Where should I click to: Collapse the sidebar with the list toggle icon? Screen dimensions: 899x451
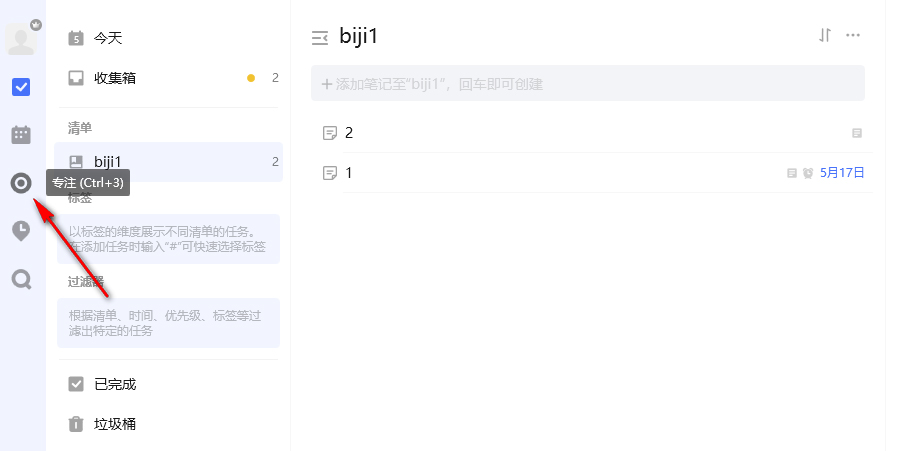tap(320, 38)
